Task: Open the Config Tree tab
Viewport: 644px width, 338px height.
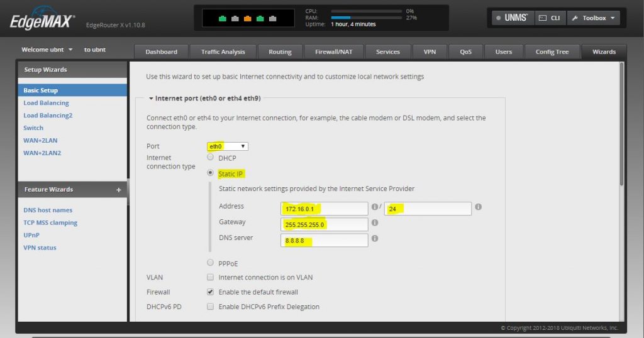Action: tap(552, 52)
